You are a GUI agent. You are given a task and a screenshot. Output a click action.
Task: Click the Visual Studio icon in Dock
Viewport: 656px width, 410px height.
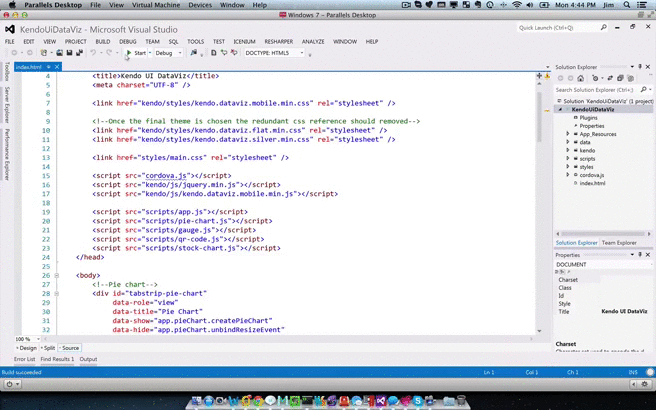pos(380,401)
